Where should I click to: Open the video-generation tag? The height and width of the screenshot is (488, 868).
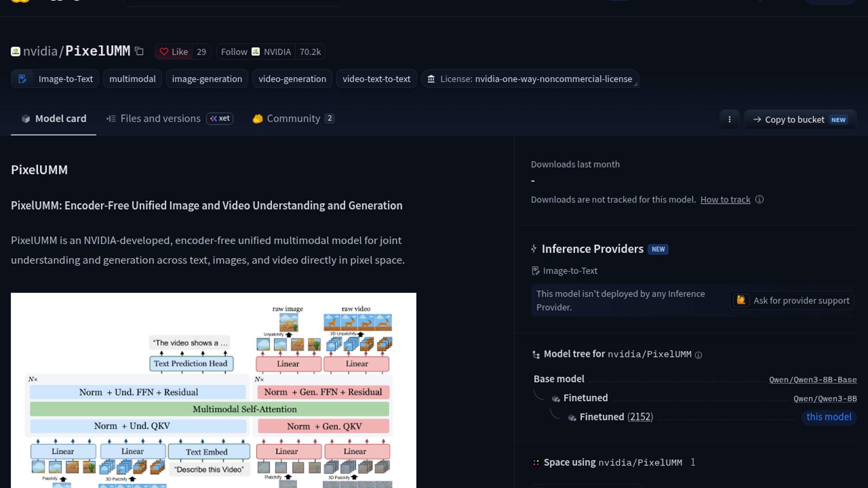(x=292, y=79)
